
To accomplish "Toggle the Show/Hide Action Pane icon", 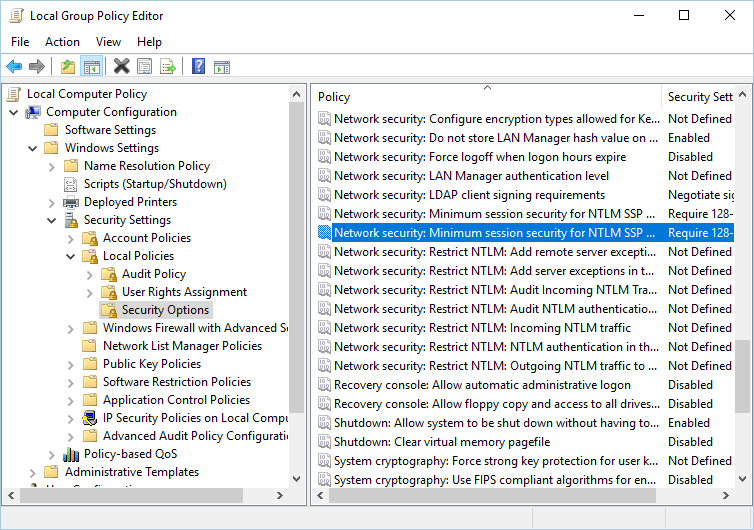I will pyautogui.click(x=222, y=67).
